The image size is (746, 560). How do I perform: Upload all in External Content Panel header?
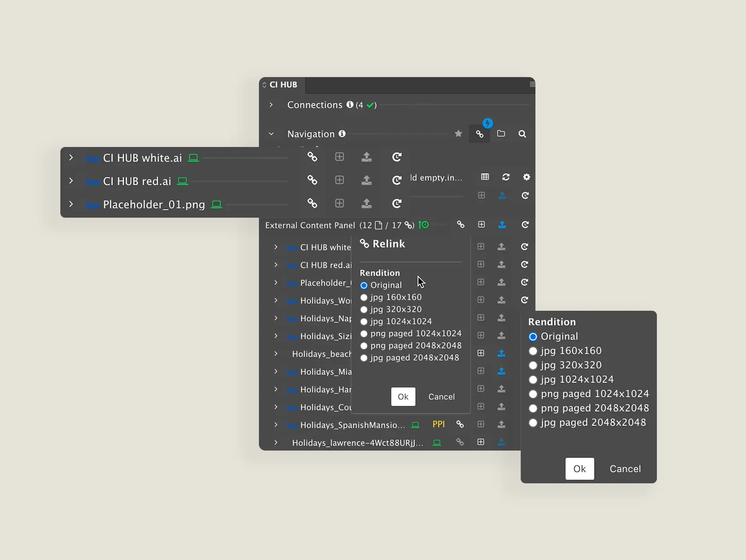502,225
